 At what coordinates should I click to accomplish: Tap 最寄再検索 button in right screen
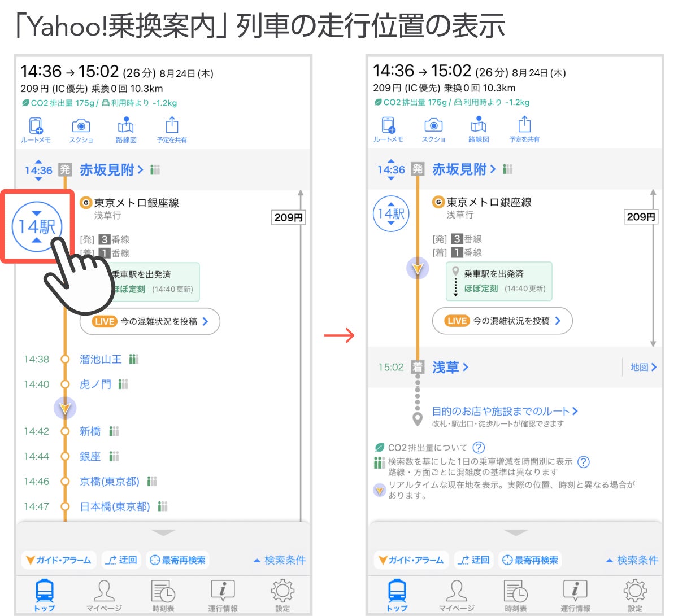pyautogui.click(x=531, y=560)
